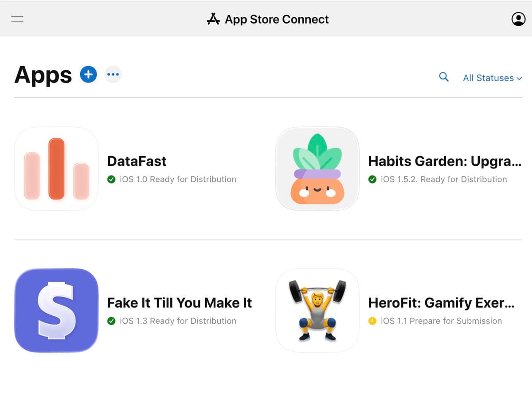
Task: Select 'iOS 1.0 Ready for Distribution' text
Action: click(x=178, y=180)
